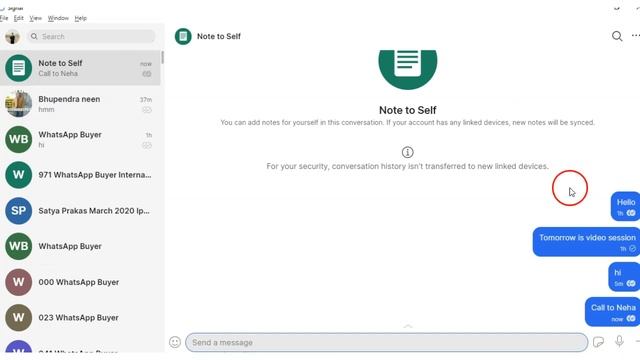
Task: Click the status icon on the 'Hello' message
Action: tap(631, 213)
